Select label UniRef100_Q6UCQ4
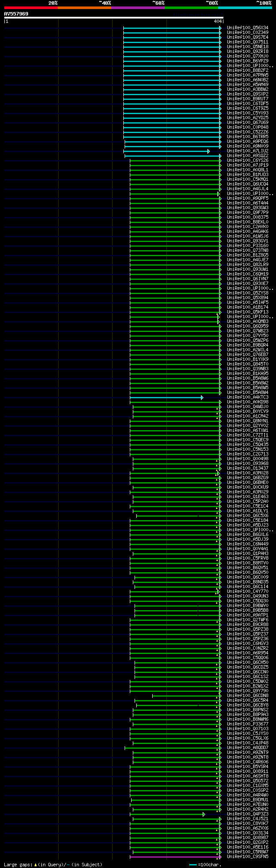The width and height of the screenshot is (276, 868). pos(248,184)
